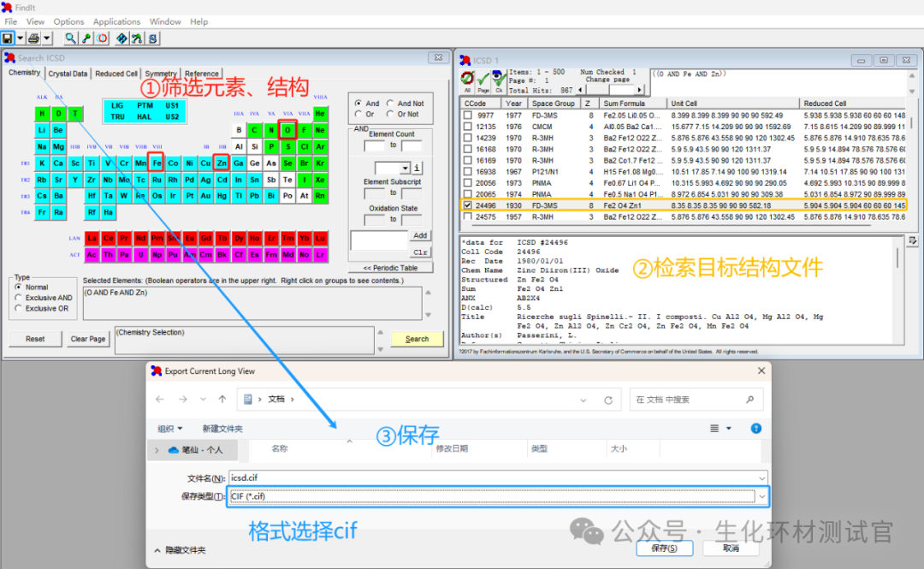Click the << Periodic Table button
The height and width of the screenshot is (569, 924).
390,268
